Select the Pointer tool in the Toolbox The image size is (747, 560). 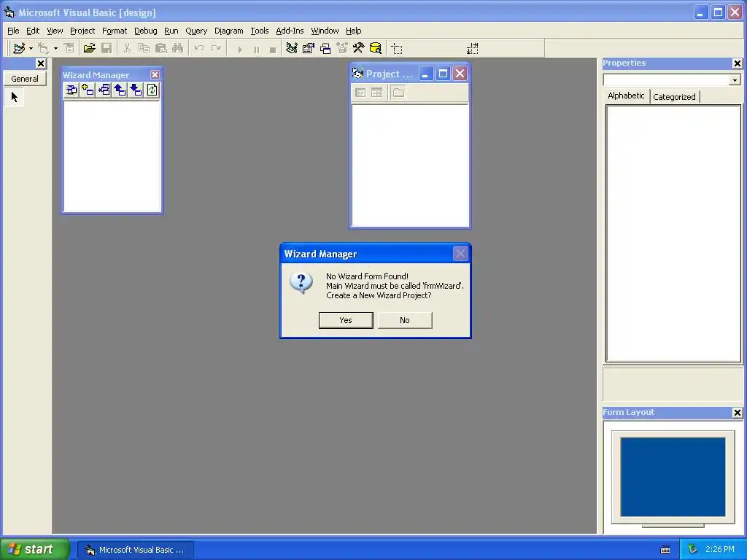pos(15,97)
